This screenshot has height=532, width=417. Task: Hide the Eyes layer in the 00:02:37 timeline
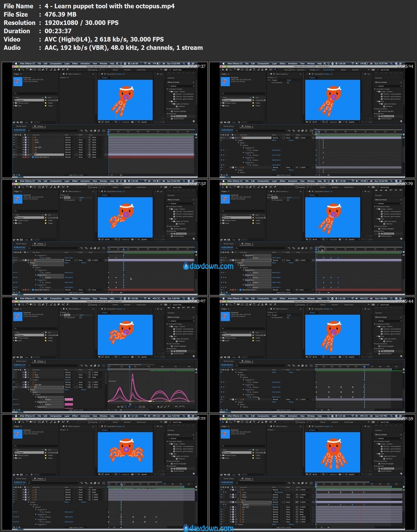(14, 140)
